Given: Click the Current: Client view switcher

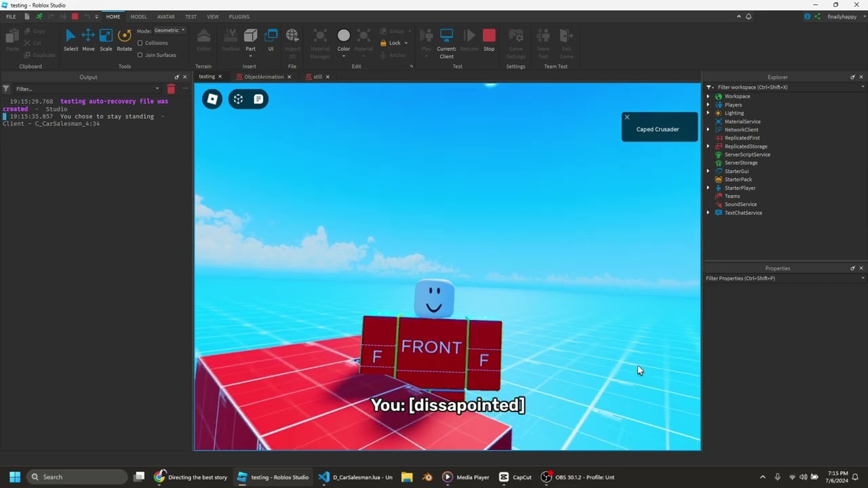Looking at the screenshot, I should click(446, 43).
